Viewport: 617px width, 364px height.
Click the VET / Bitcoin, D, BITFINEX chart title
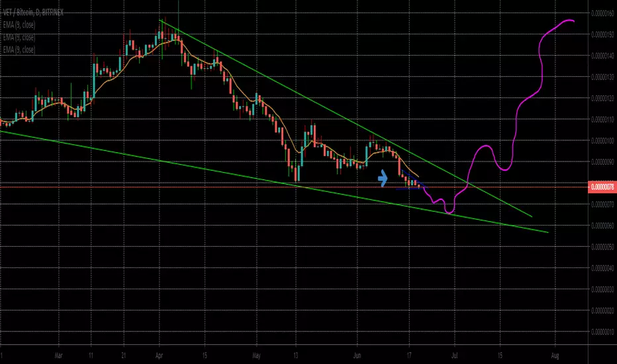tap(32, 13)
